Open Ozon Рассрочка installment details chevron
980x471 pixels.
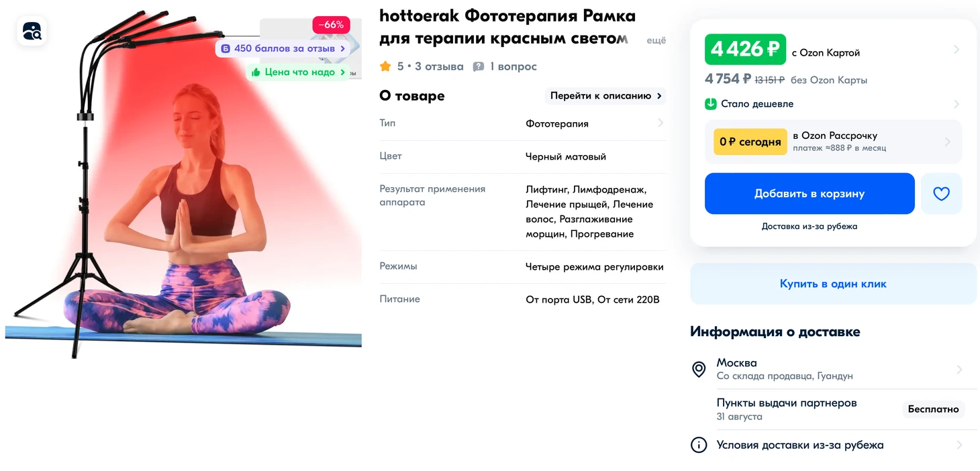(x=948, y=142)
